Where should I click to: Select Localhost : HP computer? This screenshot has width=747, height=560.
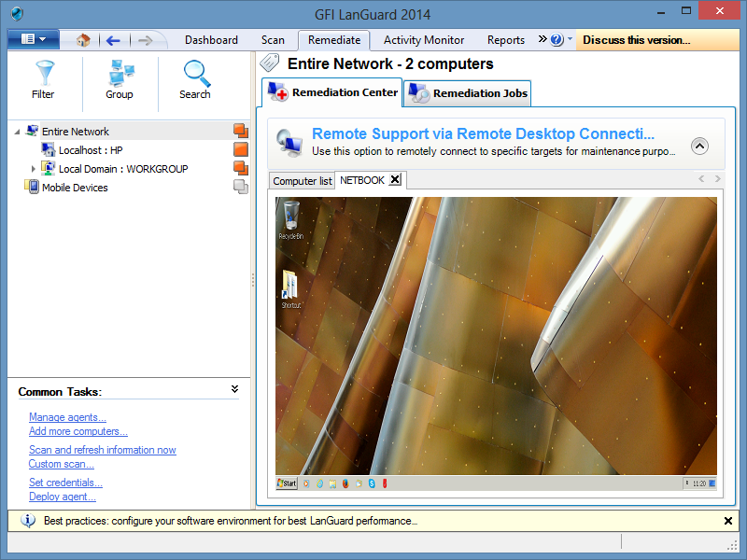[x=91, y=150]
